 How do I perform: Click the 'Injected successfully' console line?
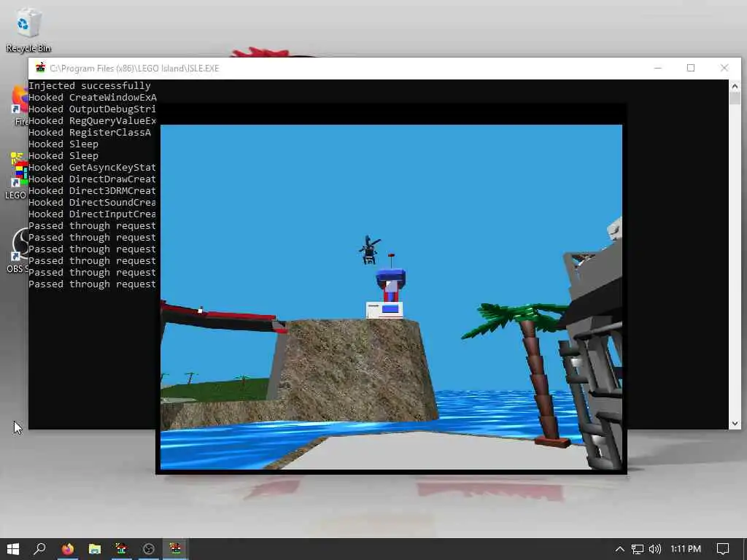[90, 86]
